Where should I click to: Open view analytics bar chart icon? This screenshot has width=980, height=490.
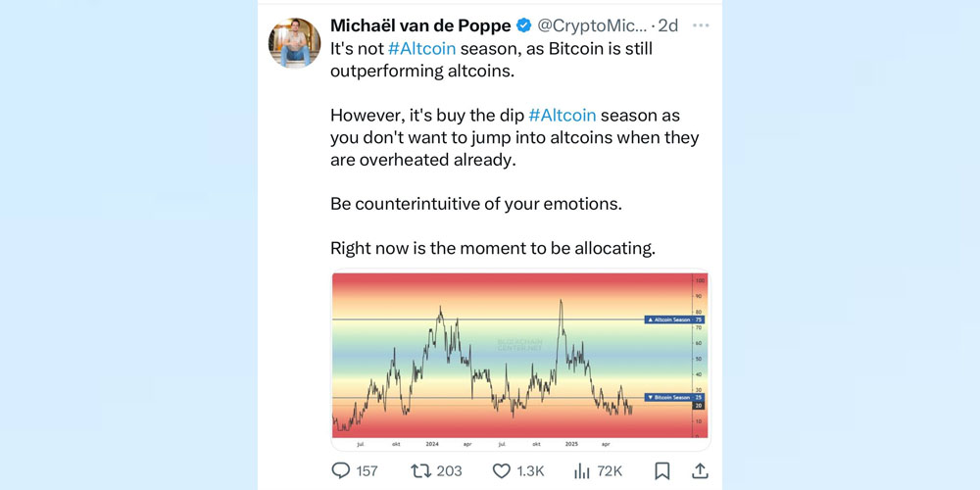(581, 471)
